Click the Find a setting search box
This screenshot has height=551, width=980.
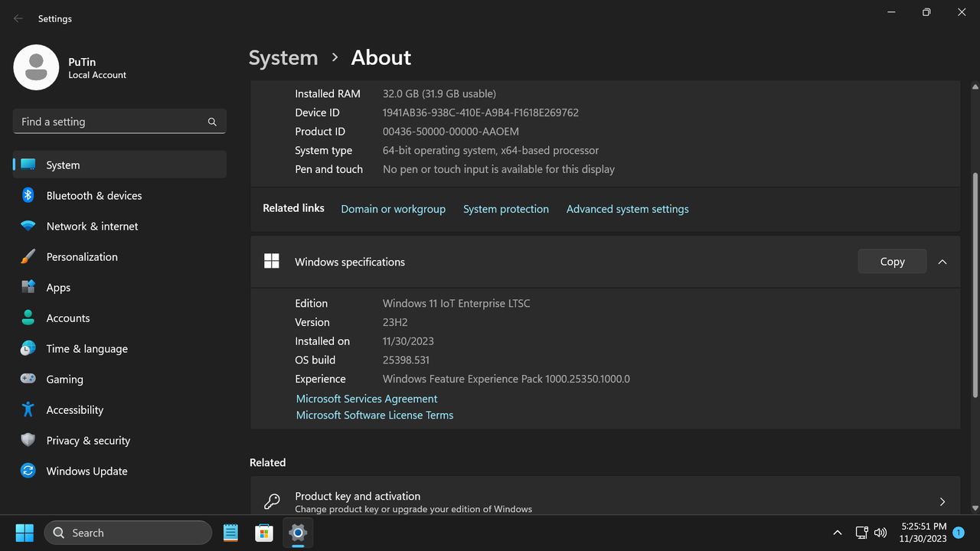coord(119,121)
